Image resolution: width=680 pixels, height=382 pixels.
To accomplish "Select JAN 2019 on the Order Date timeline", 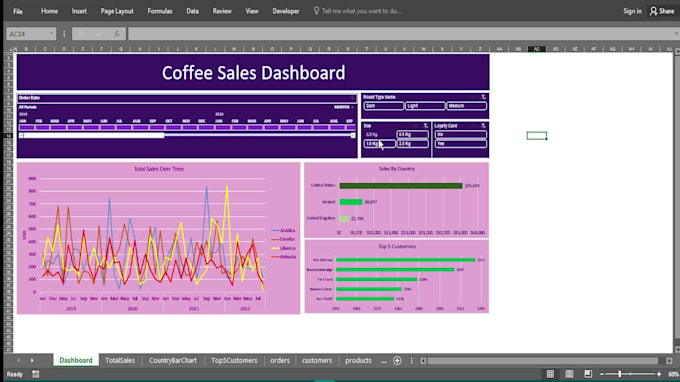I will [27, 127].
